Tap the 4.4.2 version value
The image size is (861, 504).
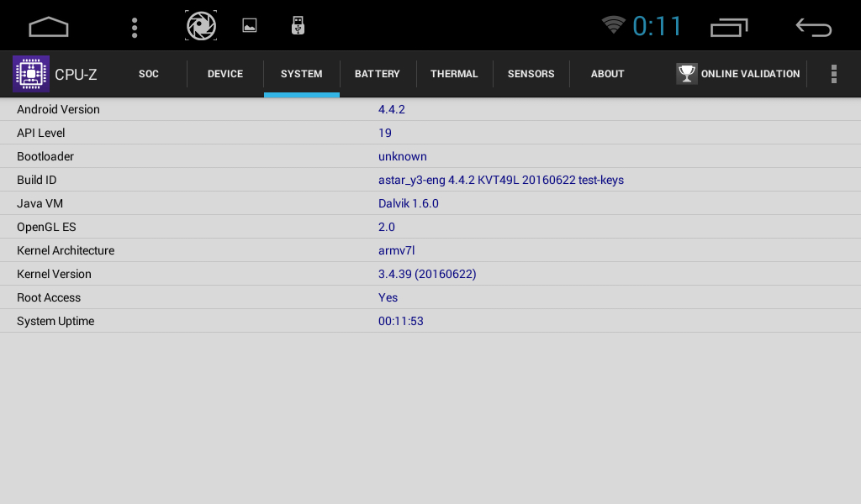(x=392, y=109)
